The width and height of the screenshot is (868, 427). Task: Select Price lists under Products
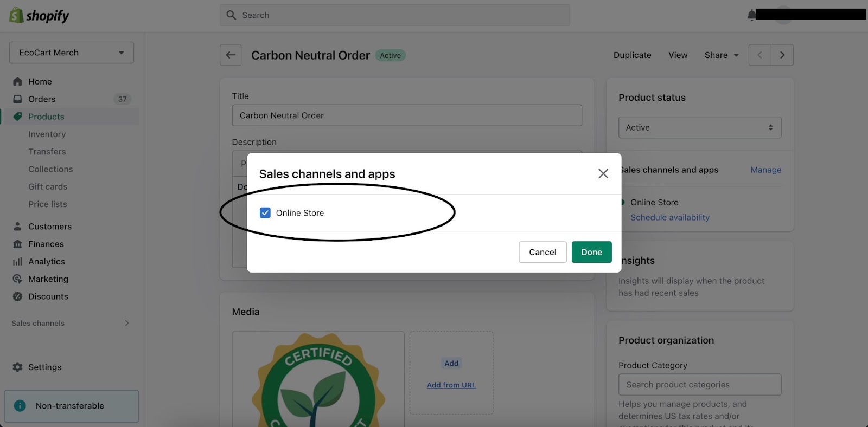coord(48,204)
